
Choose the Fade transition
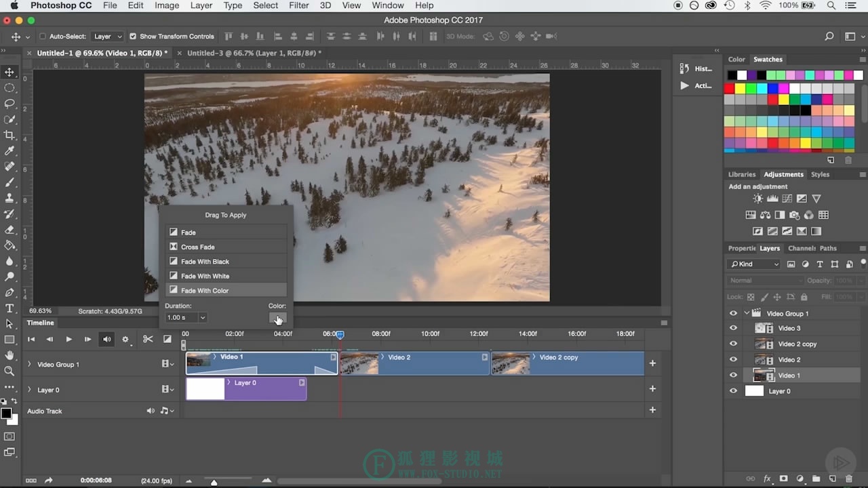[226, 232]
